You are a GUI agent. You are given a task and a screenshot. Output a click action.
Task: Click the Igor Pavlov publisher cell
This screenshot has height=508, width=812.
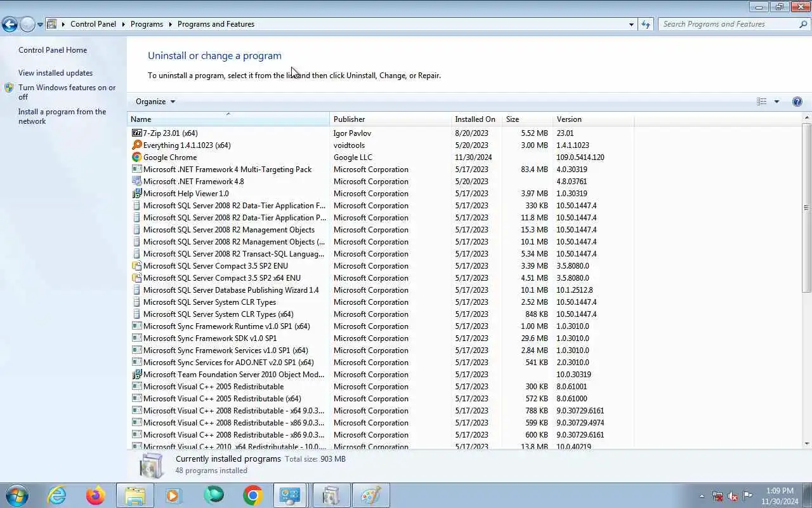[352, 133]
